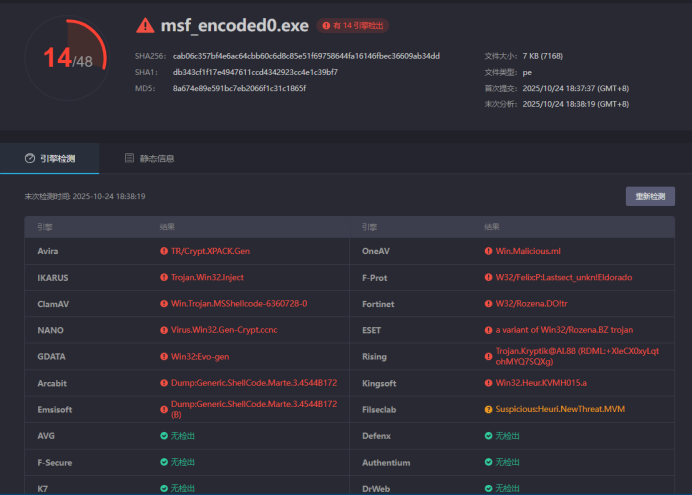Click the Kingsoft engine name

point(379,383)
